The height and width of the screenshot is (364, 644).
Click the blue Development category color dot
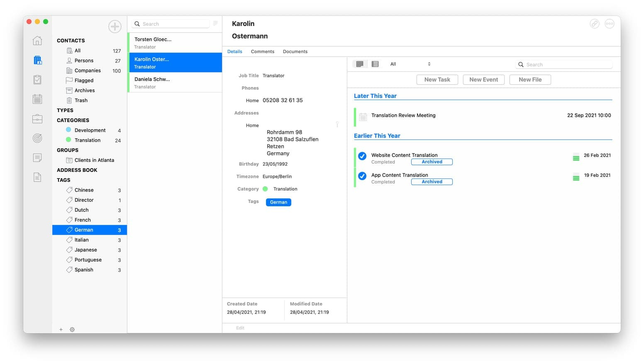coord(68,130)
